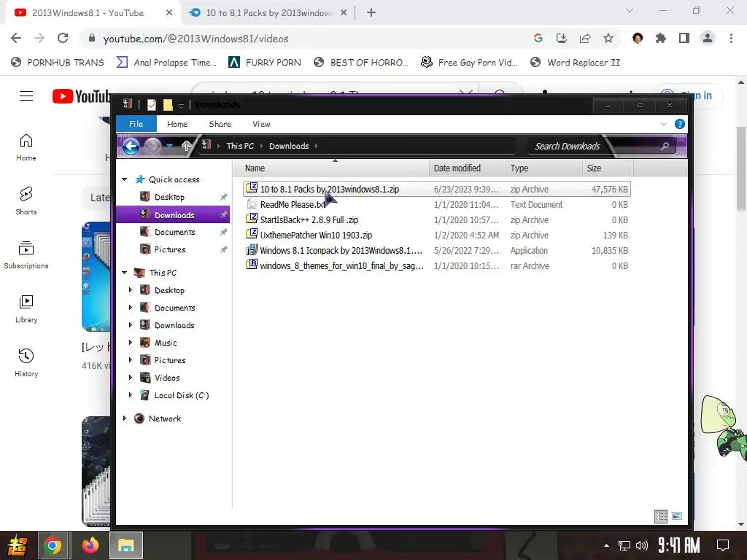
Task: Open Downloads under Quick access
Action: click(x=174, y=215)
